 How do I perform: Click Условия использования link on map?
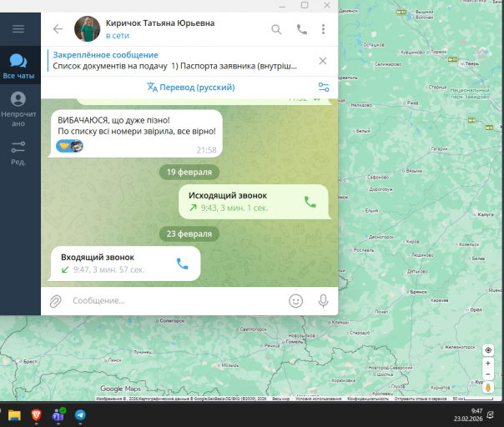click(318, 399)
